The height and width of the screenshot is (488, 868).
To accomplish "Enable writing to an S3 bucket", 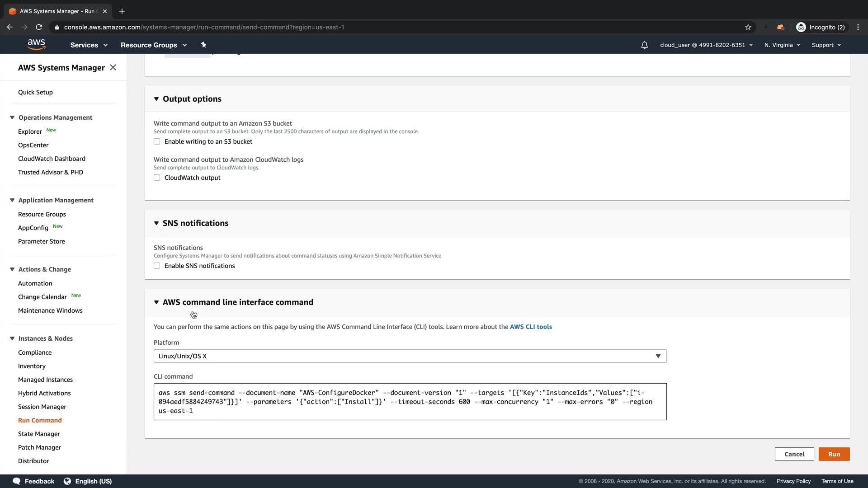I will pos(157,141).
